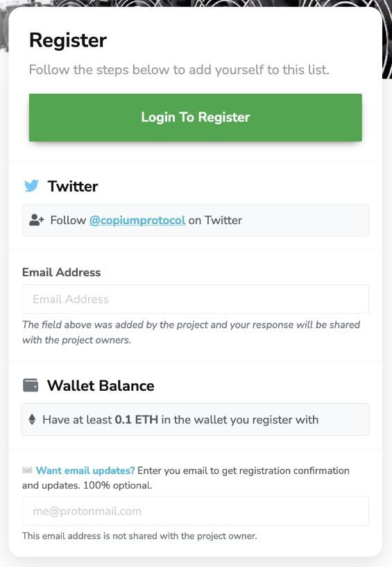Select the 0.1 ETH wallet requirement row
This screenshot has width=392, height=567.
pyautogui.click(x=195, y=419)
